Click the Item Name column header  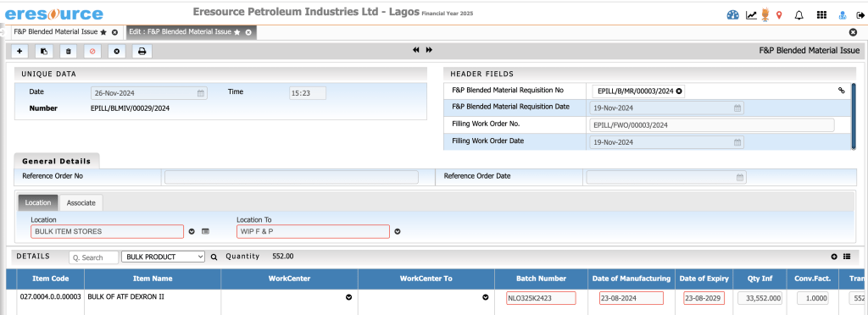pos(153,279)
